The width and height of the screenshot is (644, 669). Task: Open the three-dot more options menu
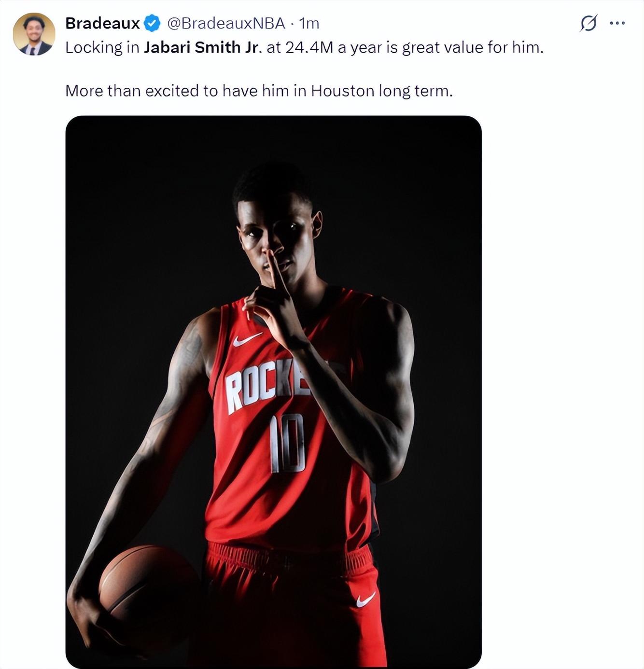click(x=617, y=23)
